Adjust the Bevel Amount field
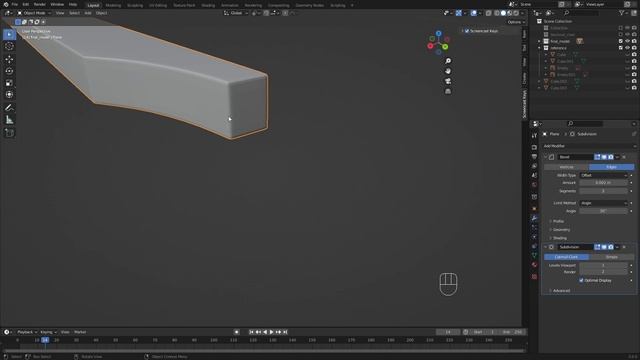The height and width of the screenshot is (360, 640). tap(604, 183)
